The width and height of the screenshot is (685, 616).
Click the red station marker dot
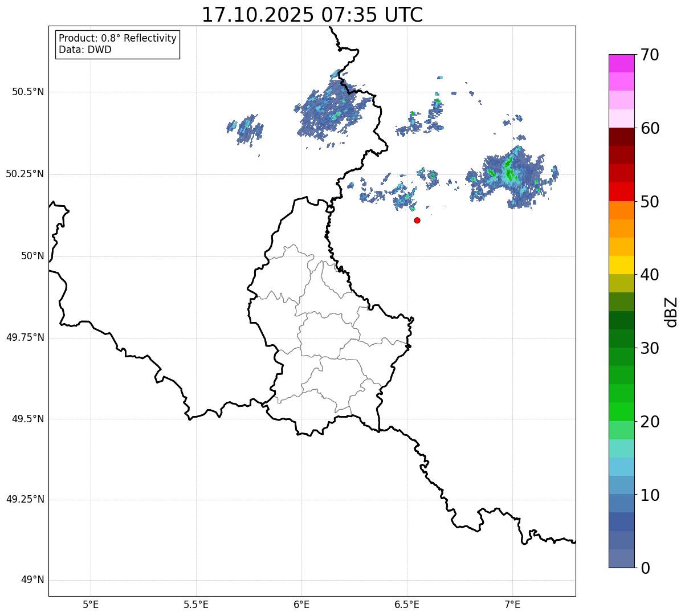[x=417, y=220]
